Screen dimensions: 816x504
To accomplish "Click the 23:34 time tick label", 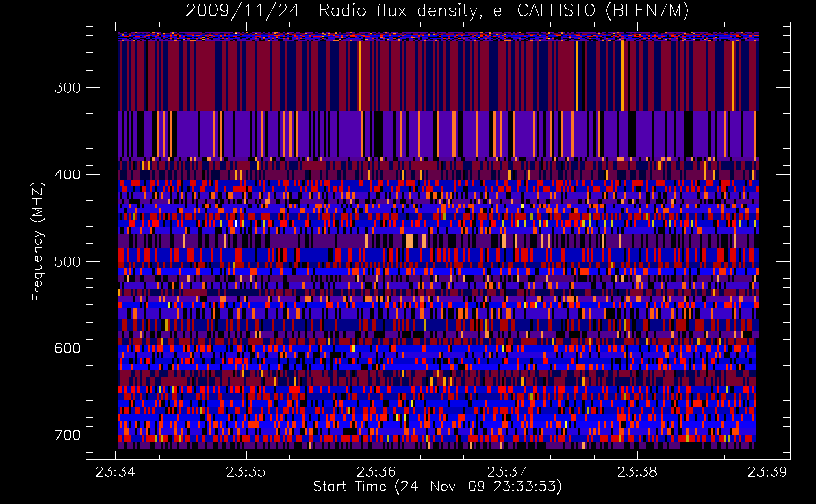I will point(115,472).
